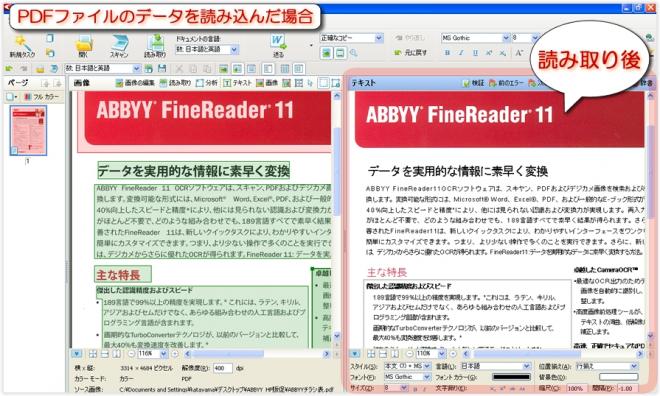This screenshot has width=660, height=396.
Task: Click the 解像度 400 dpi input field
Action: click(223, 368)
